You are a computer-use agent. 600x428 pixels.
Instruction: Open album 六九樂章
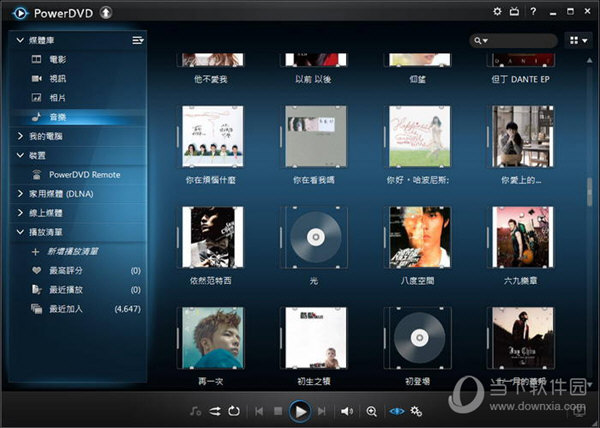522,237
